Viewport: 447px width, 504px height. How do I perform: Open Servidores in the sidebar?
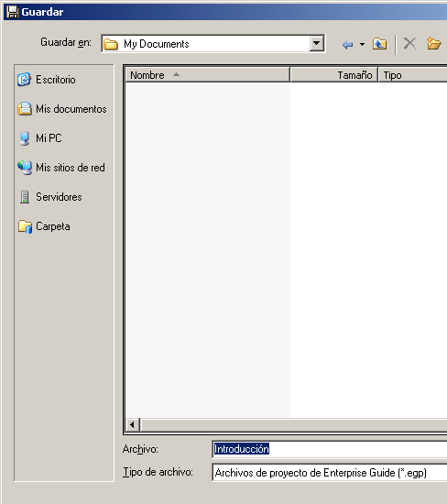[x=49, y=197]
